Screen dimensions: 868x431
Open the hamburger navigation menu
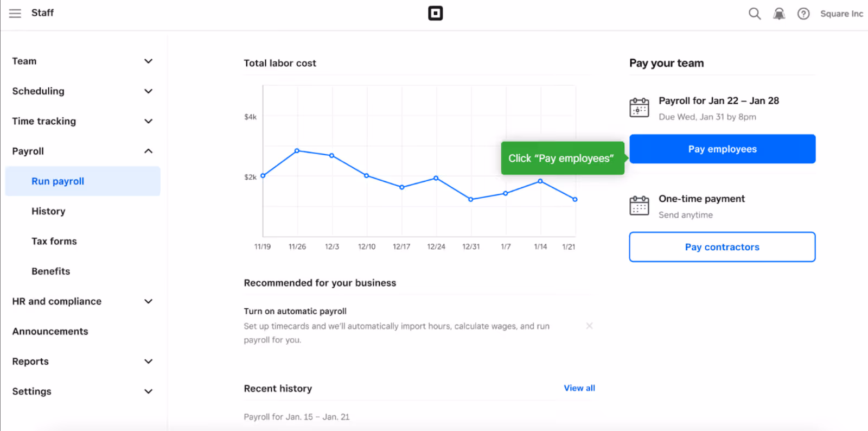[15, 13]
